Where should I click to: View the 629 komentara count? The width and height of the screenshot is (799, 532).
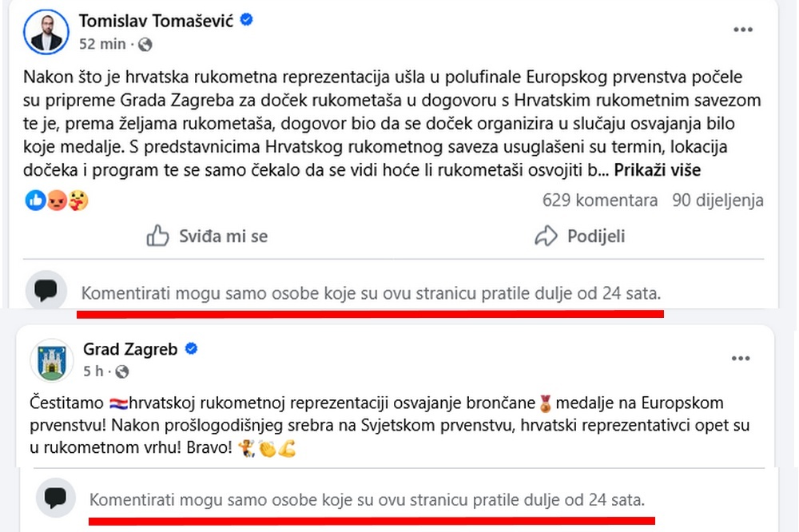[599, 200]
